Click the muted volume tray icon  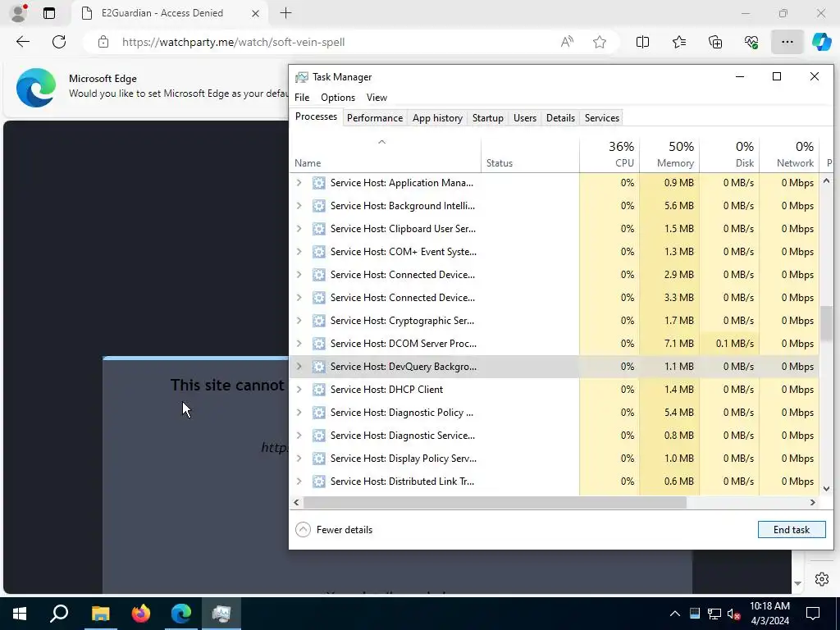pos(734,614)
